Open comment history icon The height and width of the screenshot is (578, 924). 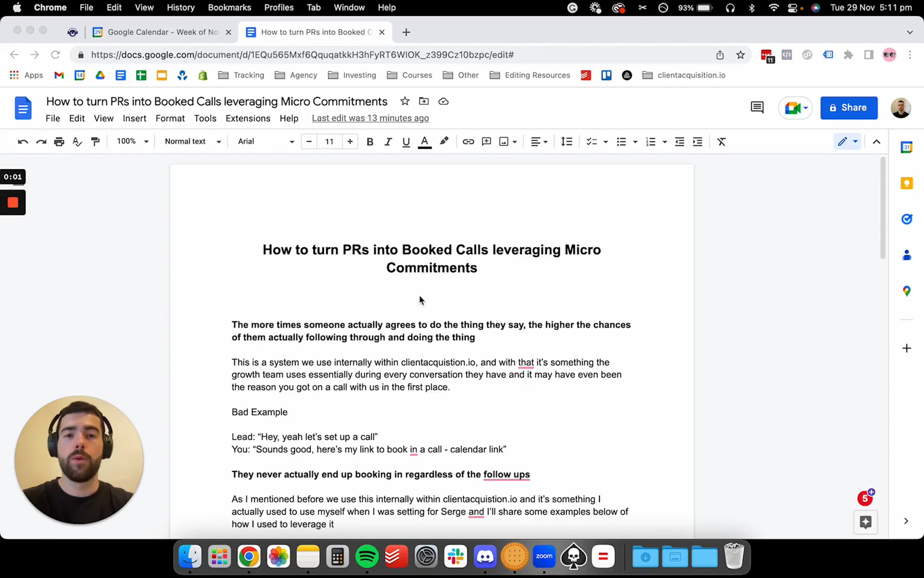pos(757,108)
